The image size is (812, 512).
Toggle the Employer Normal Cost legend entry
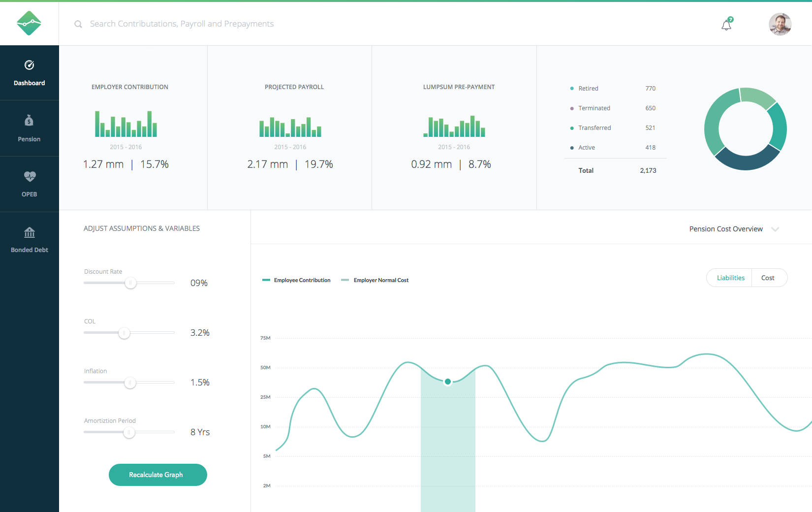[x=375, y=280]
